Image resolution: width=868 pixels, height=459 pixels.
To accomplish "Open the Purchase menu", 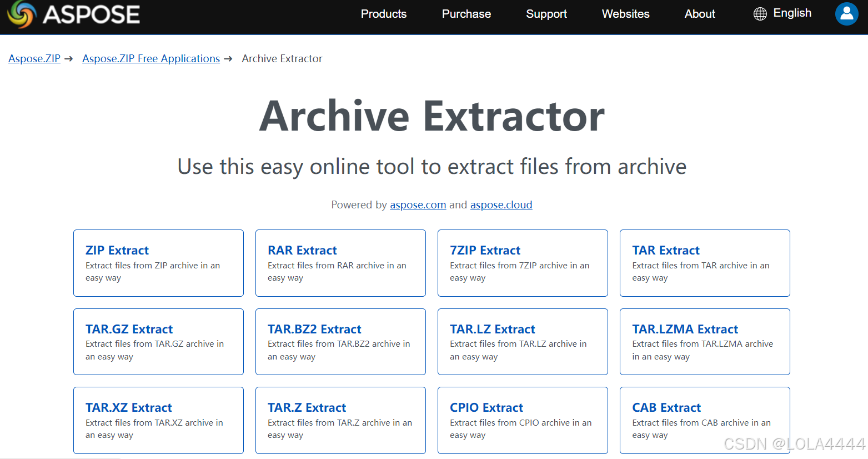I will 466,14.
